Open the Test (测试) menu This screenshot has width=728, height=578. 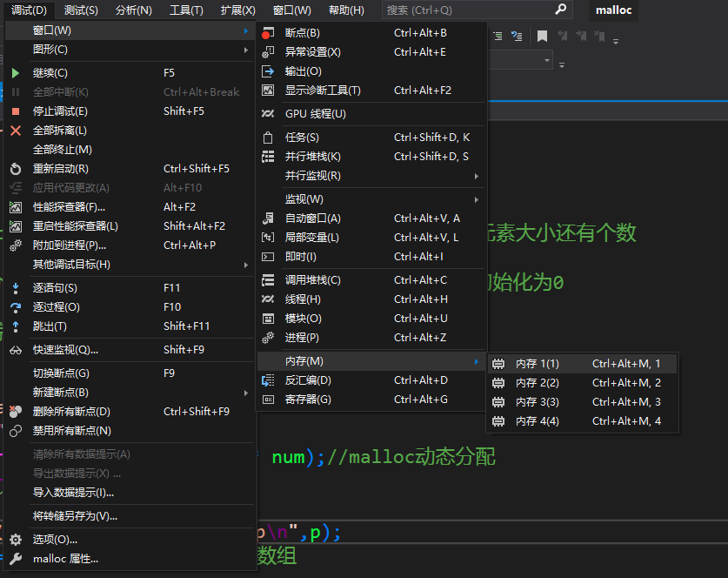coord(81,10)
